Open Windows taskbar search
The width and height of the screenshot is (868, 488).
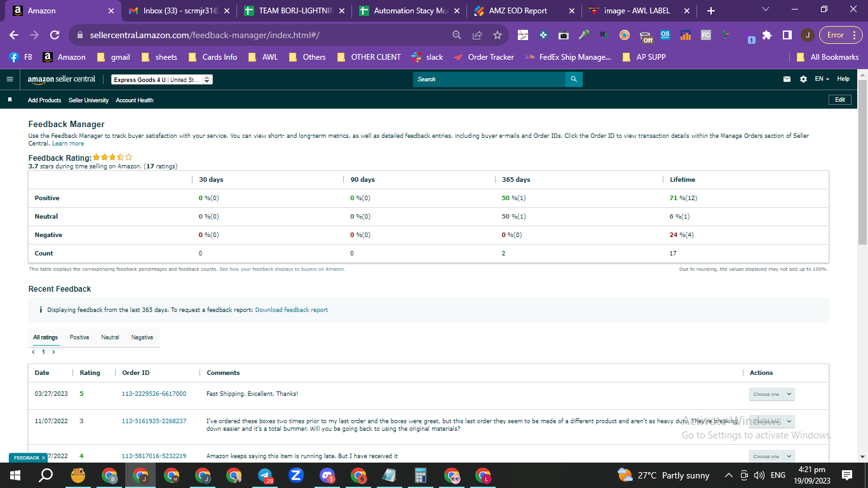46,475
